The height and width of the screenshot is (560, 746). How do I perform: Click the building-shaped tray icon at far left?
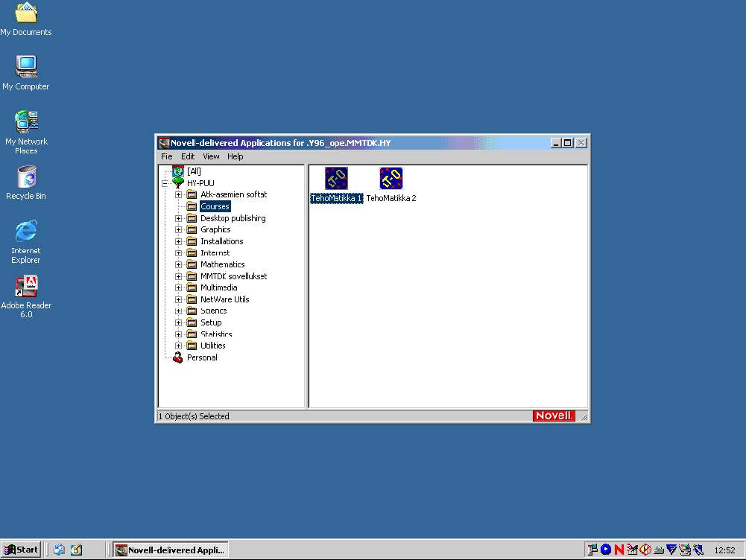[592, 550]
